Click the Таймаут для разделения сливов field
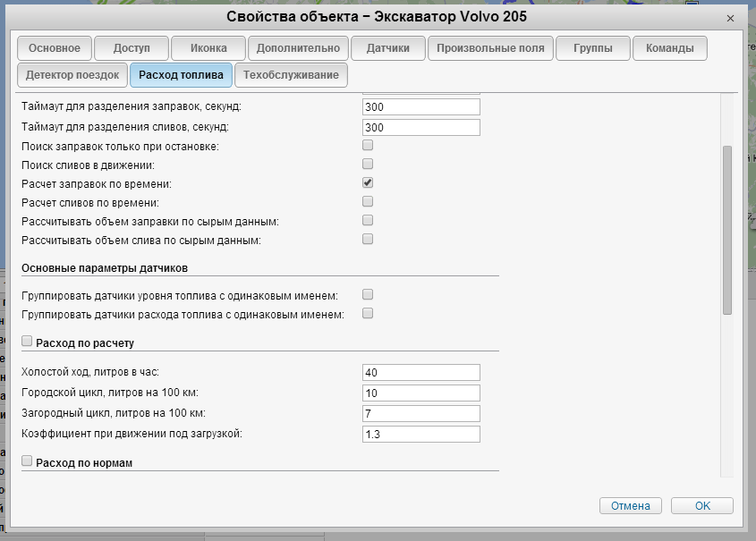756x541 pixels. coord(421,127)
